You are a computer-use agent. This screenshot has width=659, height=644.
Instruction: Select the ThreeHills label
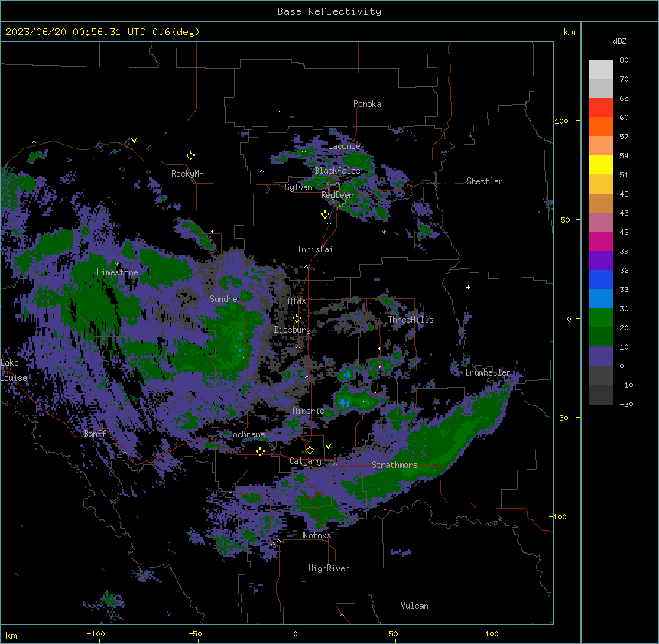click(411, 320)
